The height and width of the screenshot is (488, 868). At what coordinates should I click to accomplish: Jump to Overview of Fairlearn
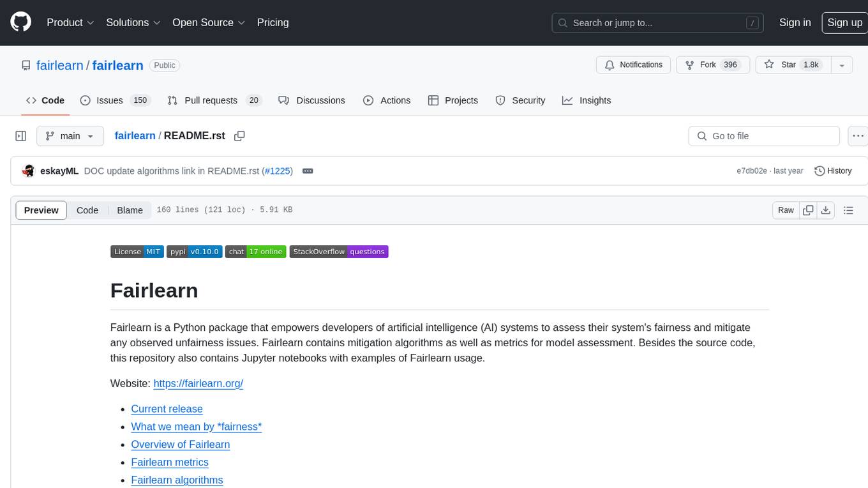[181, 445]
